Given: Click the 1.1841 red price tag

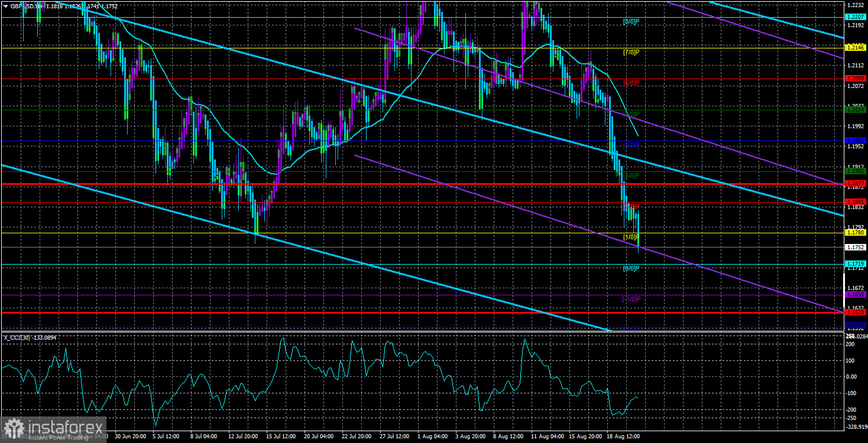Looking at the screenshot, I should click(x=856, y=202).
